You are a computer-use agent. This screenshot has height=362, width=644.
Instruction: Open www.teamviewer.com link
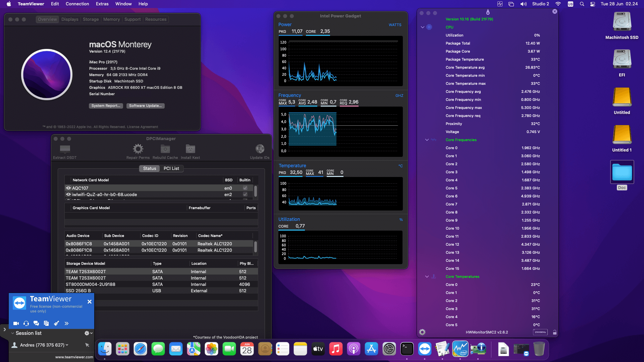click(74, 357)
